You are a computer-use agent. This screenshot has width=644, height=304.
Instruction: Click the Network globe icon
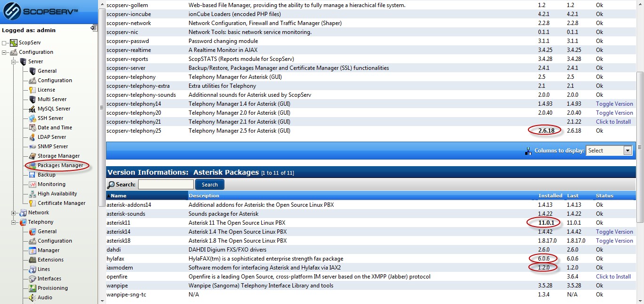[x=24, y=213]
